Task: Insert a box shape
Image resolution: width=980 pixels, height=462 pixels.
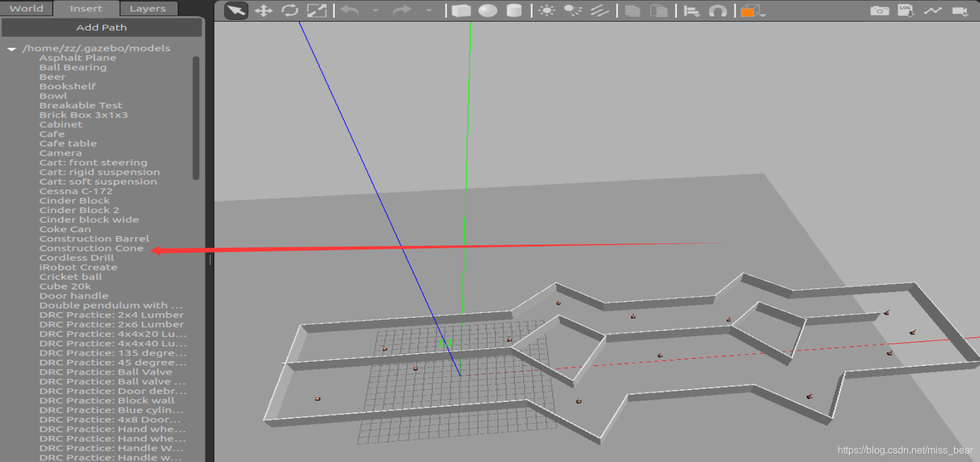Action: [x=461, y=11]
